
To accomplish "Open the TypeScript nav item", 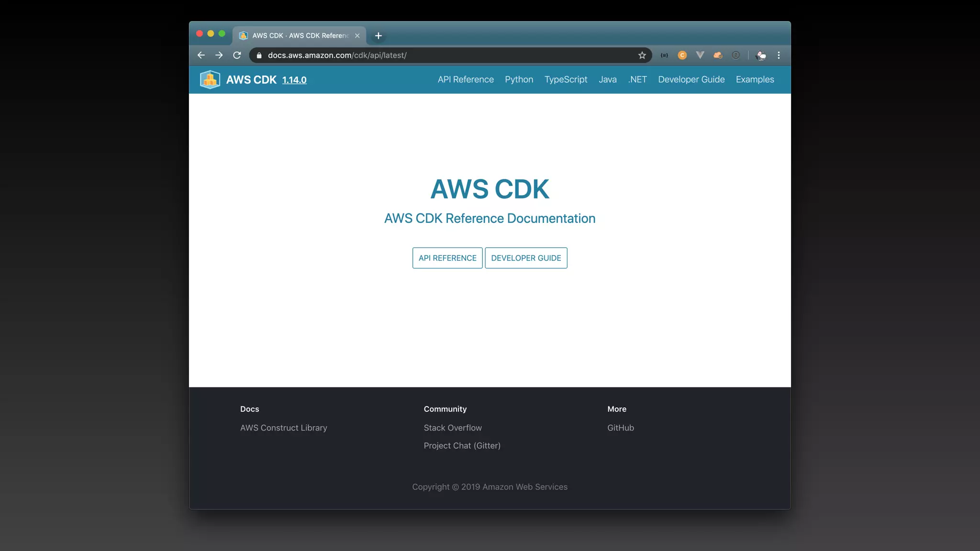I will coord(566,79).
